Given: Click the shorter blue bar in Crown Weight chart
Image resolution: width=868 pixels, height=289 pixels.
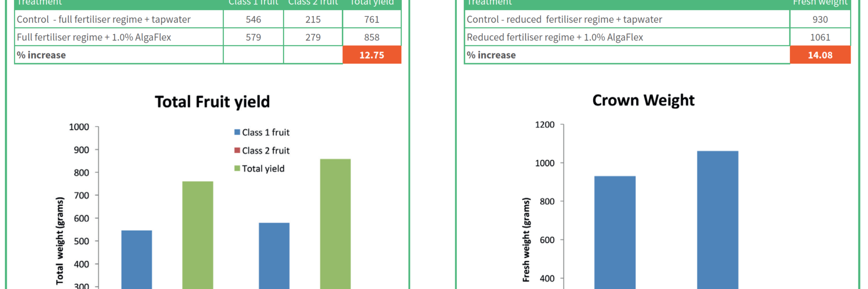Looking at the screenshot, I should [615, 233].
